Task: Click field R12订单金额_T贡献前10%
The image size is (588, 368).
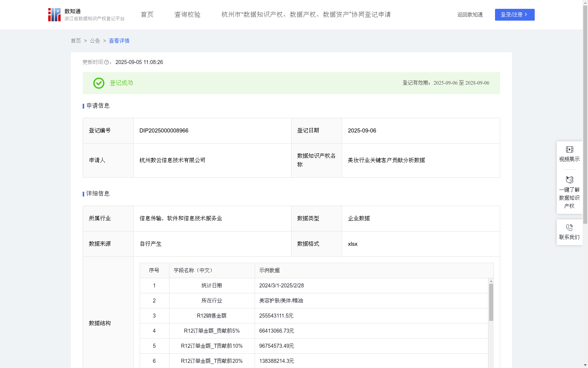Action: [x=212, y=346]
